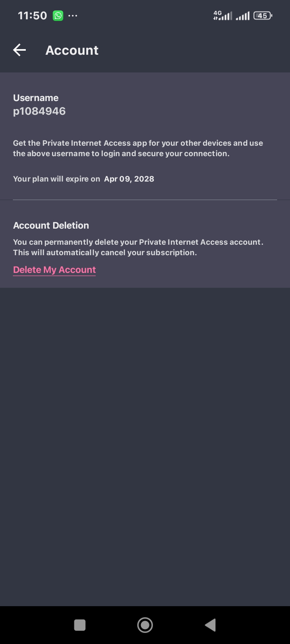
Task: Tap the Android triangle back button
Action: tap(210, 625)
